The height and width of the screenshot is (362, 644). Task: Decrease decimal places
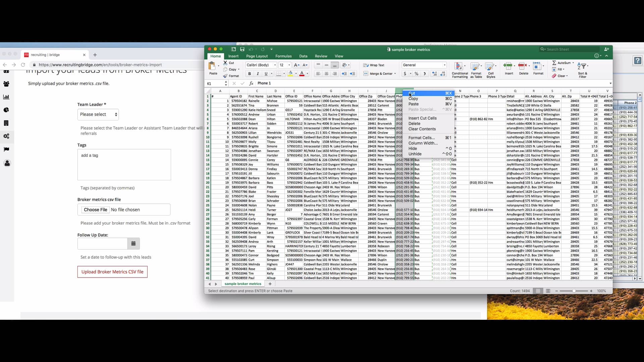tap(443, 74)
